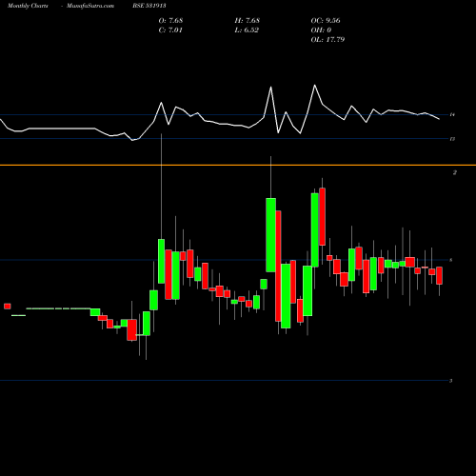Select the close price "C: 7.01"
This screenshot has width=476, height=476.
170,30
